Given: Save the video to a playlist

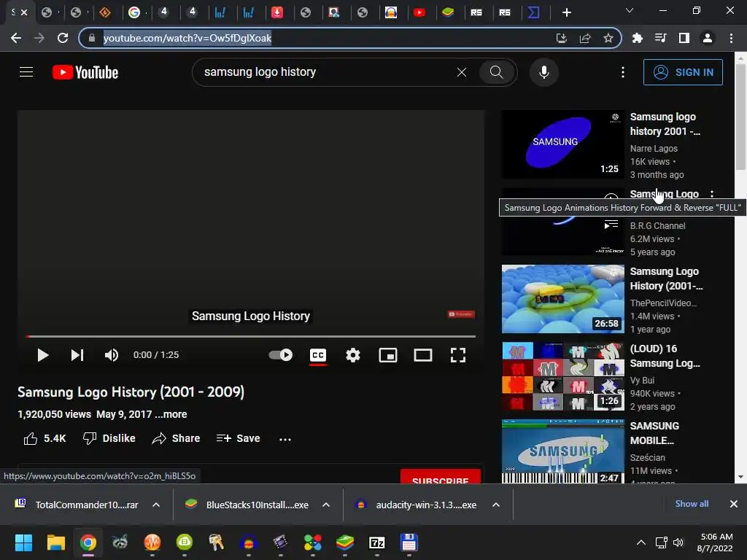Looking at the screenshot, I should (239, 438).
